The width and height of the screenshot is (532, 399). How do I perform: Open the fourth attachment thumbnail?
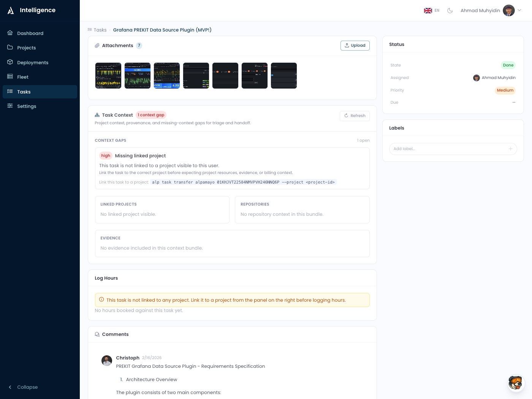(196, 76)
